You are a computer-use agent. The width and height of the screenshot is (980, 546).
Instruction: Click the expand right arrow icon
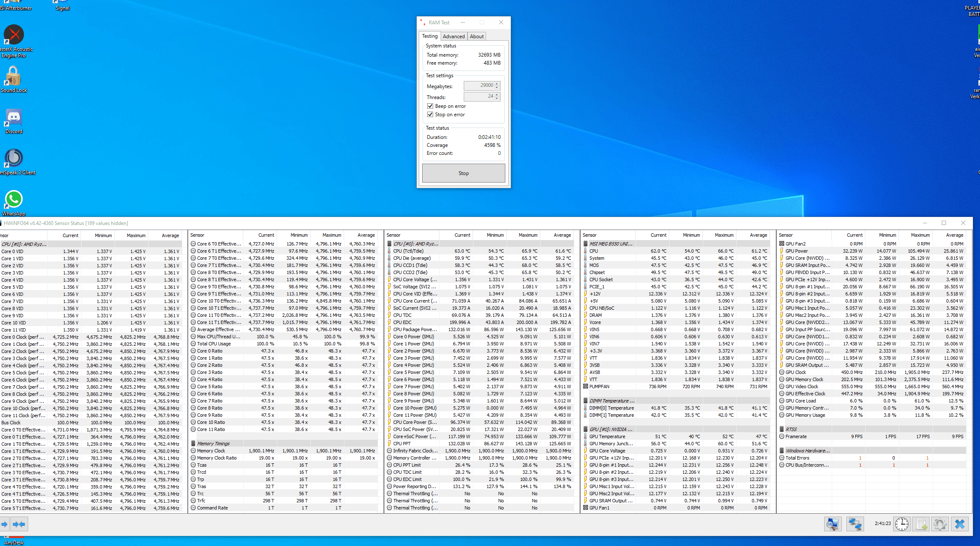pos(4,524)
